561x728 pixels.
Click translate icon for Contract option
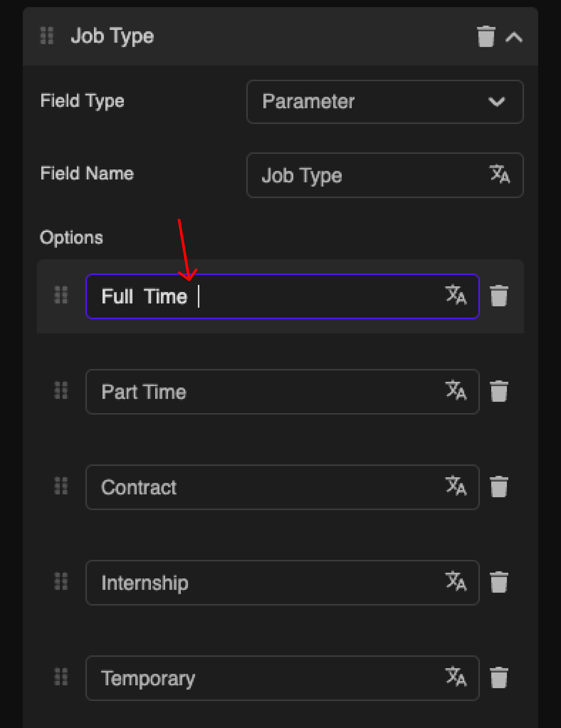pyautogui.click(x=456, y=485)
